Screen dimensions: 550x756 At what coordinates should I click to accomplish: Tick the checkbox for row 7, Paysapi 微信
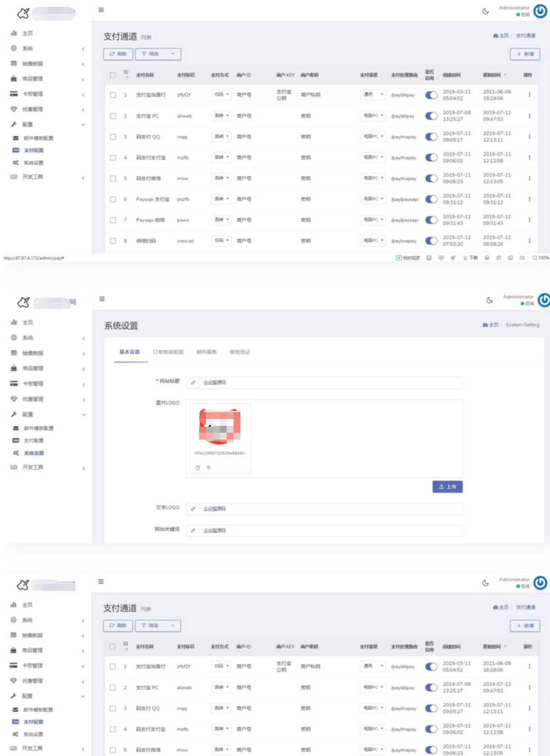click(113, 220)
